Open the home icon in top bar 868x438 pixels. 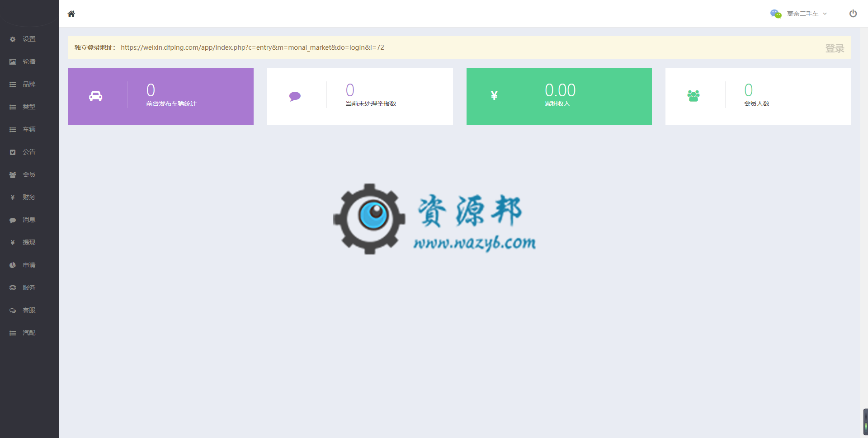click(x=71, y=14)
